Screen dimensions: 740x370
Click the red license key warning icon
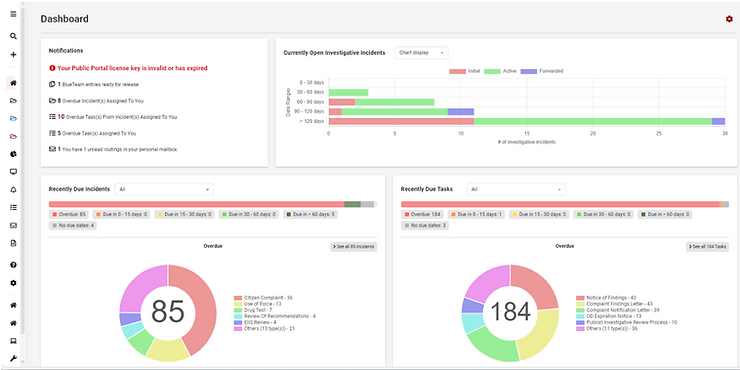52,68
